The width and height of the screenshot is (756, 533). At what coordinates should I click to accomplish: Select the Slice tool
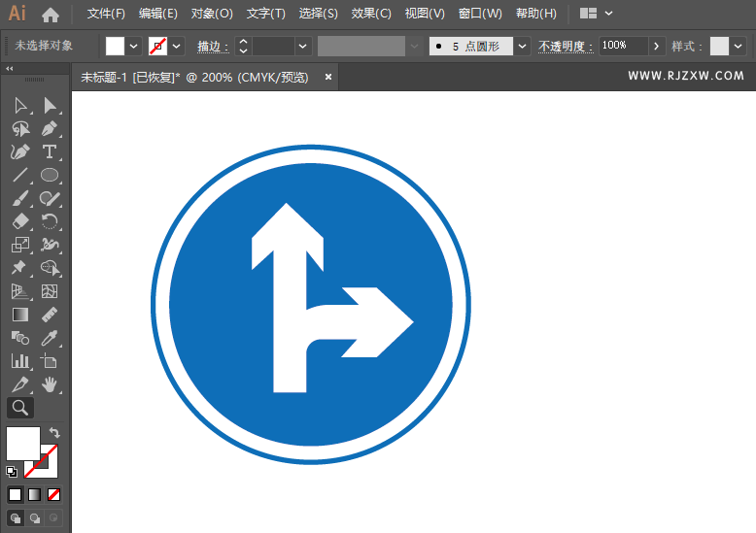20,384
